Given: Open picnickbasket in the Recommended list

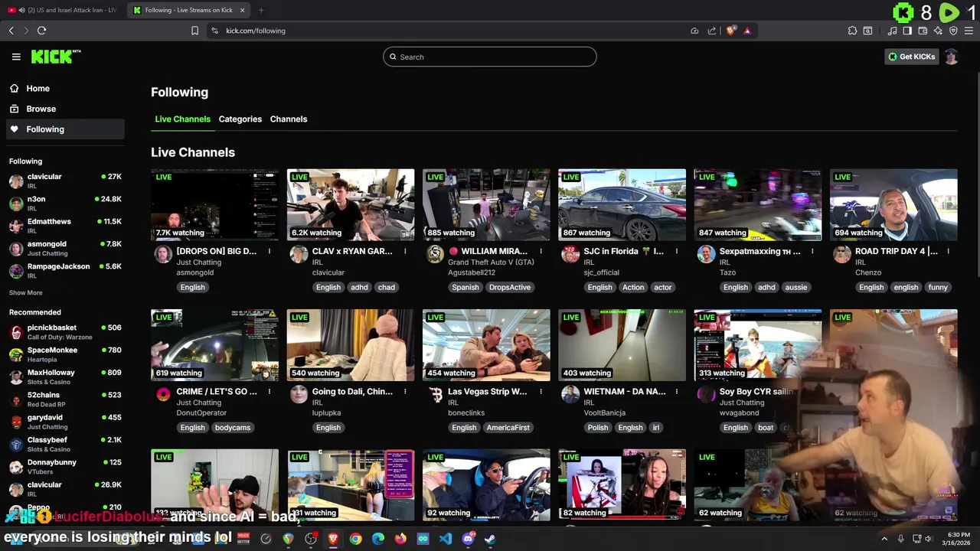Looking at the screenshot, I should click(x=65, y=332).
